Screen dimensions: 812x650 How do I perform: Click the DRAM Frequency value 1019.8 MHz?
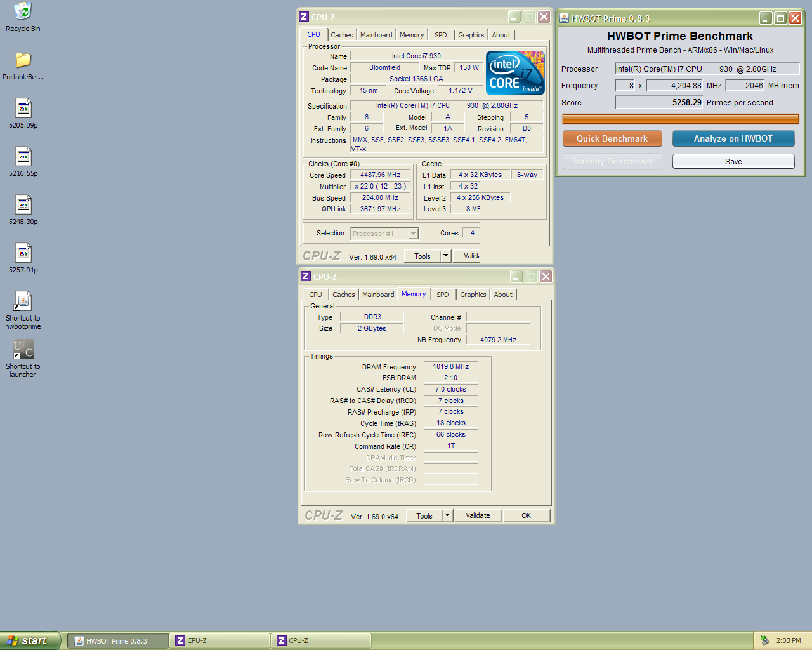pyautogui.click(x=451, y=366)
